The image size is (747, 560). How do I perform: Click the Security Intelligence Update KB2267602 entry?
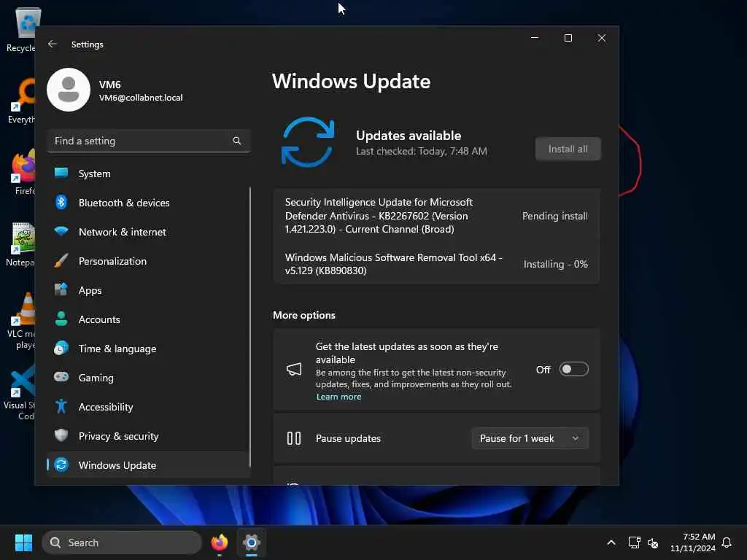436,215
